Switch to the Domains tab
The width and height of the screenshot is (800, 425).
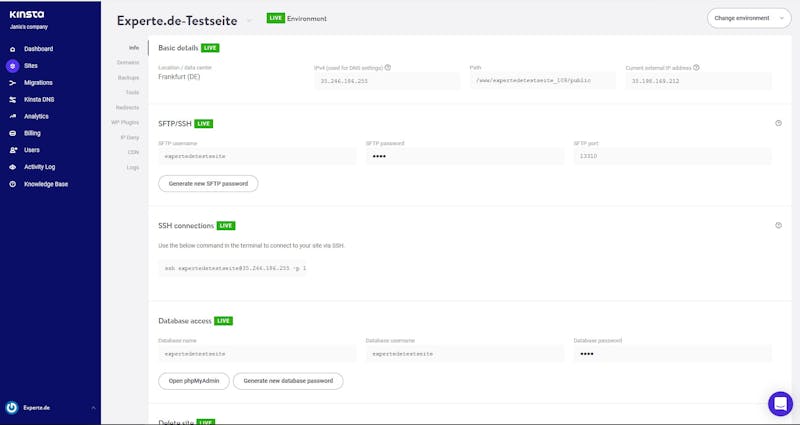click(x=128, y=62)
